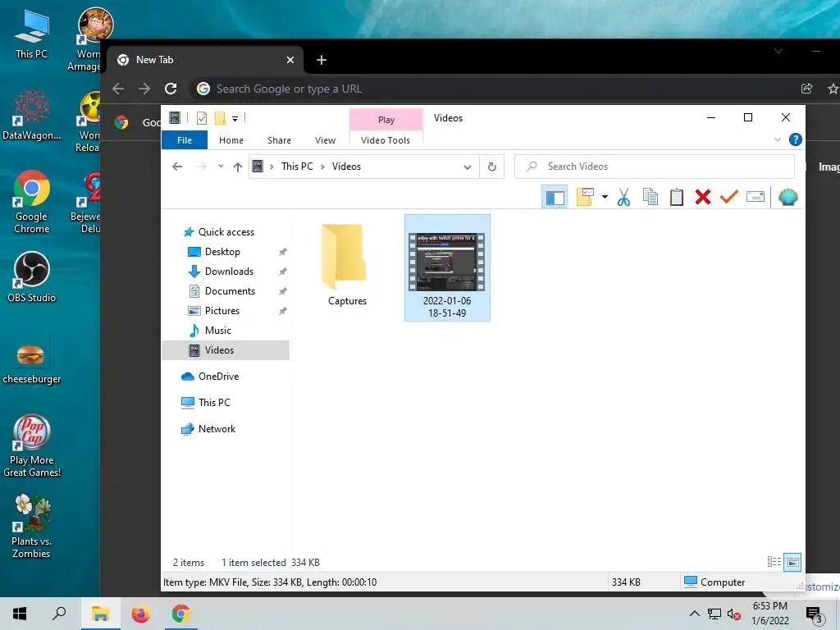Image resolution: width=840 pixels, height=630 pixels.
Task: Click the Firefox taskbar icon
Action: click(141, 614)
